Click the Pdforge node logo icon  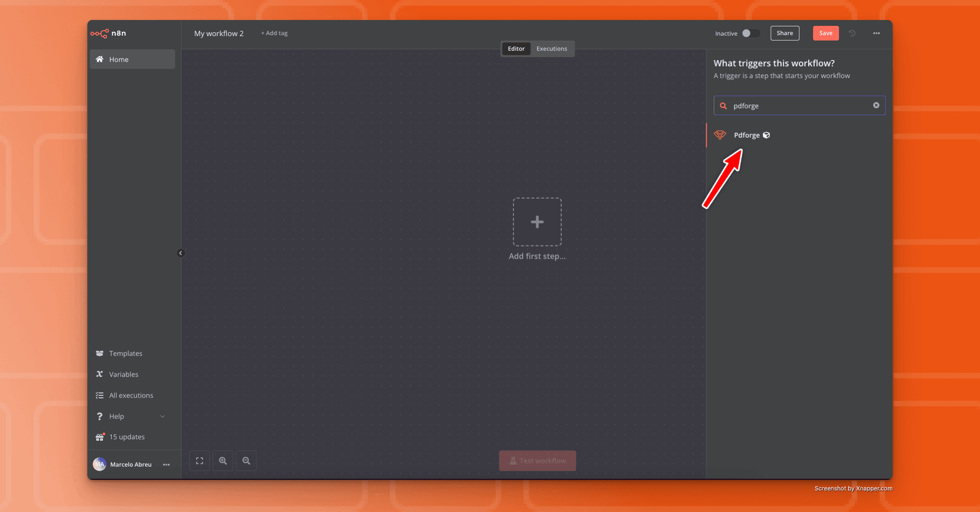[720, 135]
